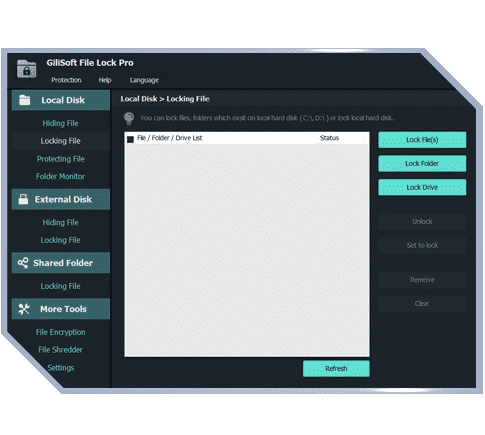Click the Unlock button
Viewport: 485px width, 435px height.
[x=422, y=221]
